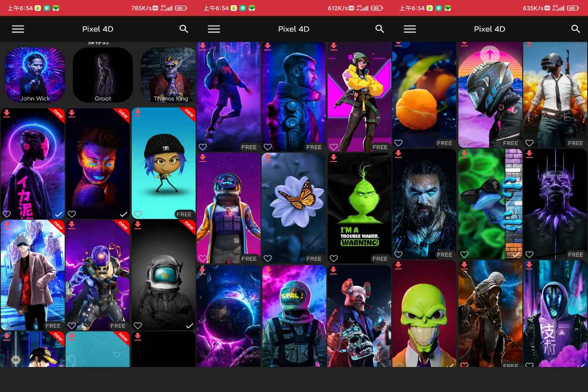
Task: Click the checkmark on the neon face-paint wallpaper
Action: pyautogui.click(x=123, y=214)
